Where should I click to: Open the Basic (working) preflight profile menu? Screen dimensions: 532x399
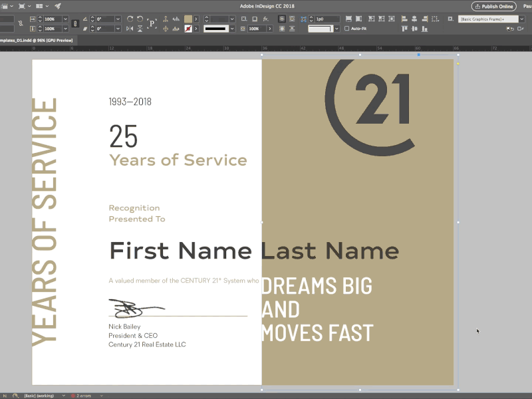point(39,394)
